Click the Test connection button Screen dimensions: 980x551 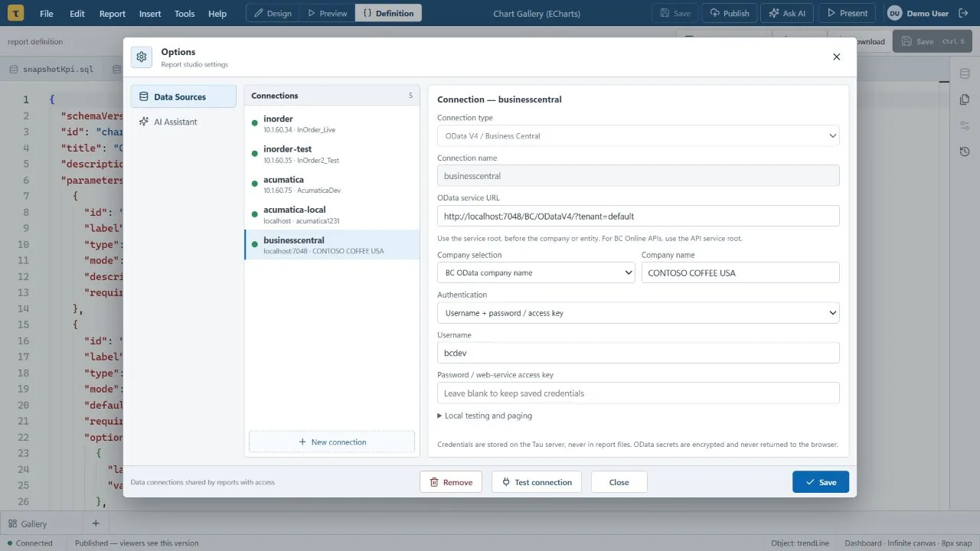coord(537,482)
